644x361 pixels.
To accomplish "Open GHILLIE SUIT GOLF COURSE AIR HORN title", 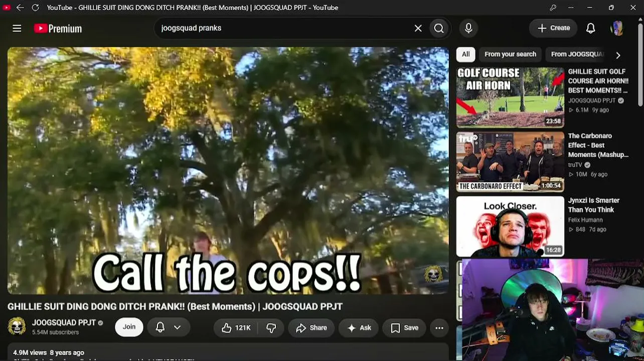I will [x=598, y=81].
